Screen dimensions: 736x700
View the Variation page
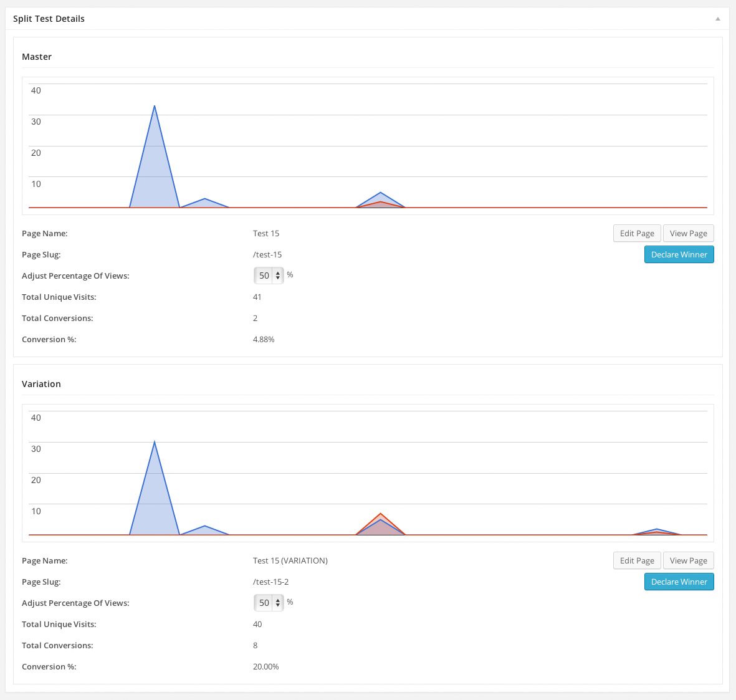pos(688,560)
